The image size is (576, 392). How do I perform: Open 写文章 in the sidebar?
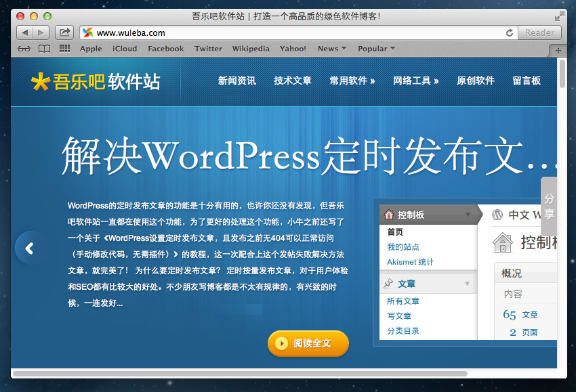click(399, 316)
